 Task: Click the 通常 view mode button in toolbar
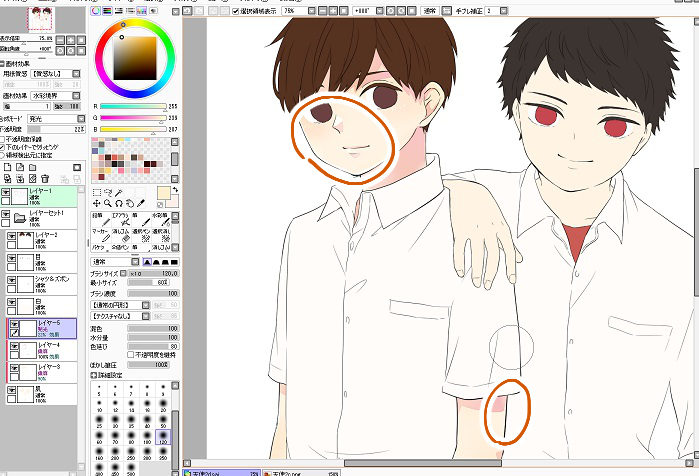point(430,11)
